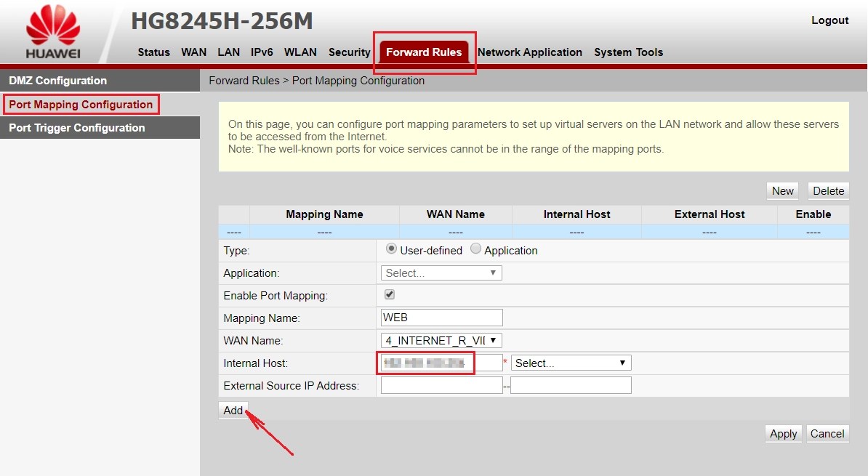
Task: Open Port Trigger Configuration page
Action: click(x=76, y=127)
